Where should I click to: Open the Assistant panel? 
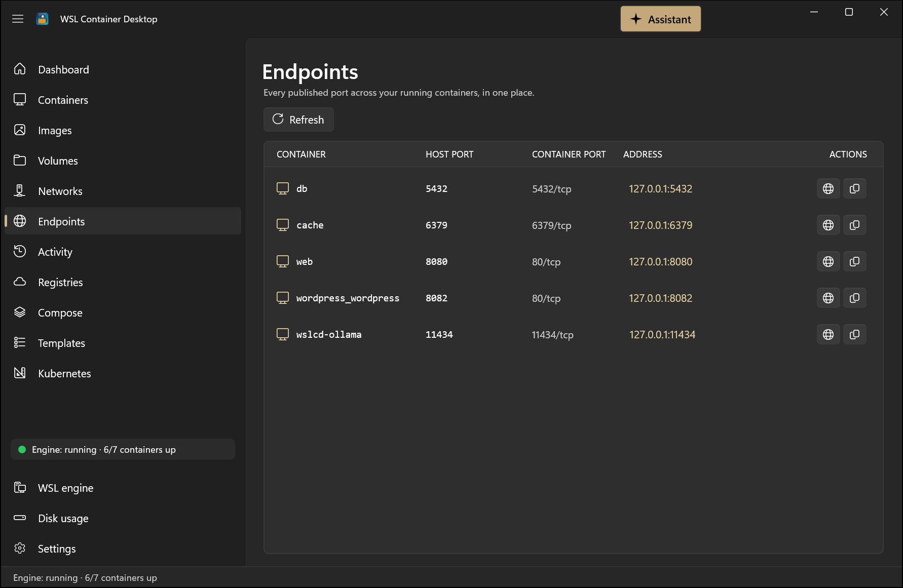(660, 19)
